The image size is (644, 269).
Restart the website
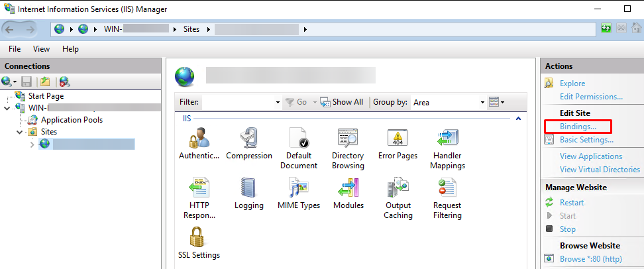point(571,203)
